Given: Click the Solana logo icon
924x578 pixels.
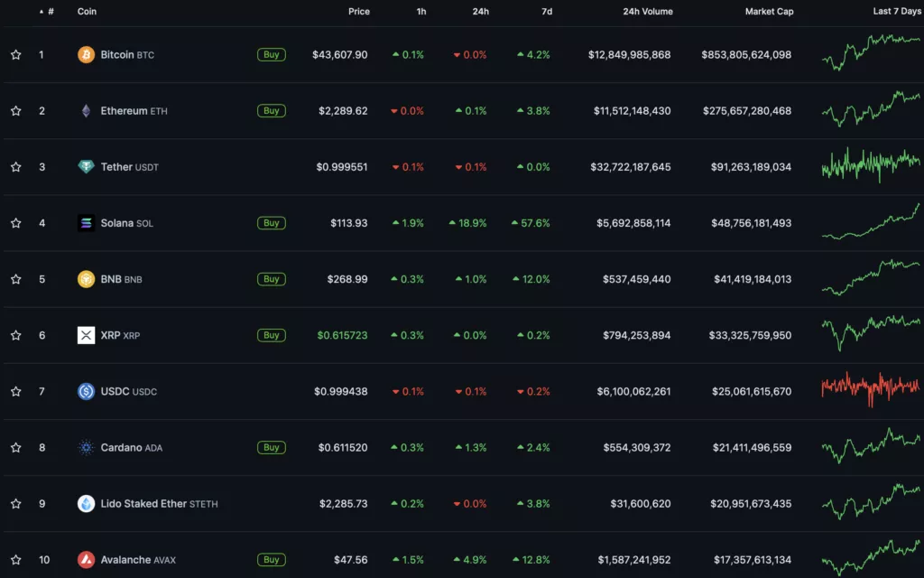Looking at the screenshot, I should click(x=86, y=223).
